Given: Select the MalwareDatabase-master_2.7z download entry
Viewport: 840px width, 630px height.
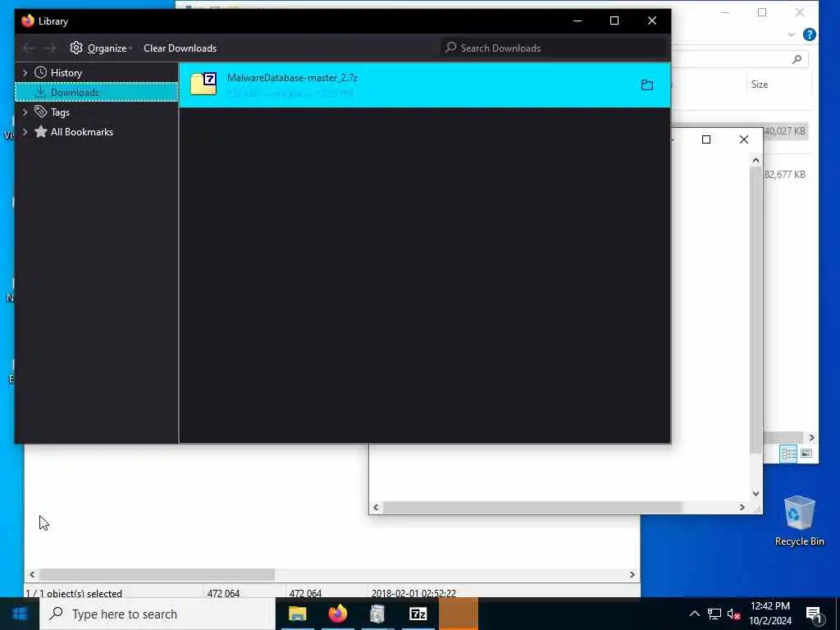Looking at the screenshot, I should pyautogui.click(x=424, y=85).
